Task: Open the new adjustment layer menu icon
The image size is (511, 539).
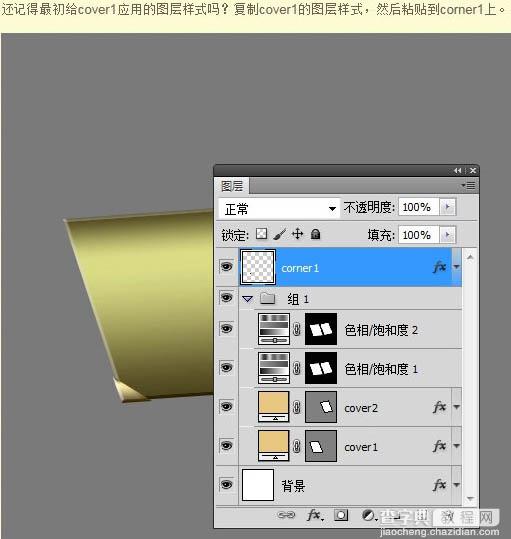Action: click(x=369, y=515)
